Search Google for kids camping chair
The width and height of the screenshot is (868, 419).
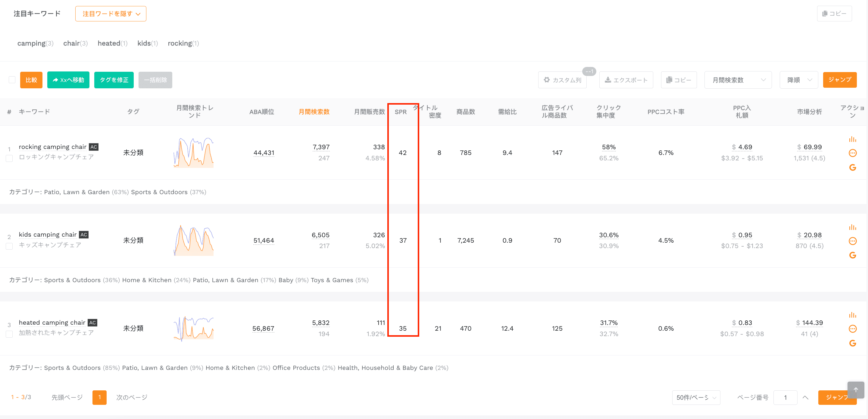853,255
